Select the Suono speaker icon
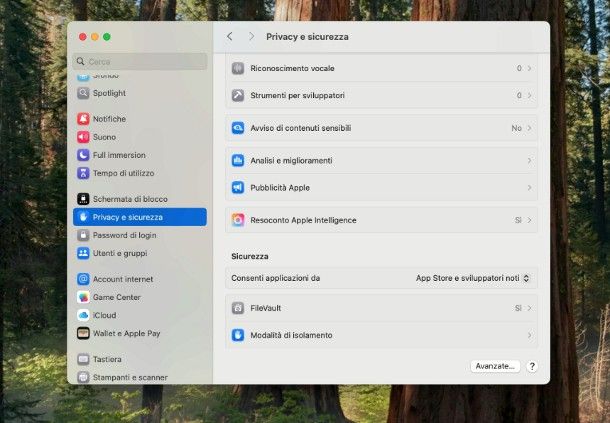This screenshot has width=610, height=423. click(83, 137)
